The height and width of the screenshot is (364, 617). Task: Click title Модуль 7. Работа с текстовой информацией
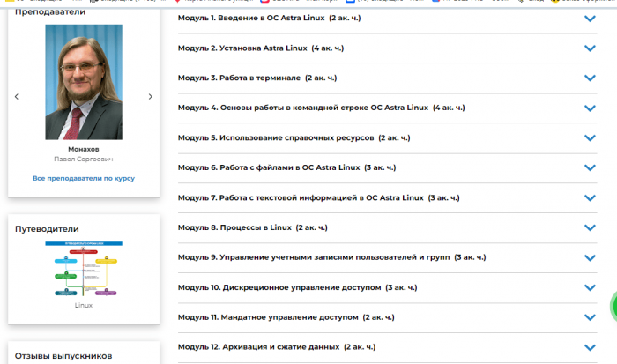(x=319, y=197)
